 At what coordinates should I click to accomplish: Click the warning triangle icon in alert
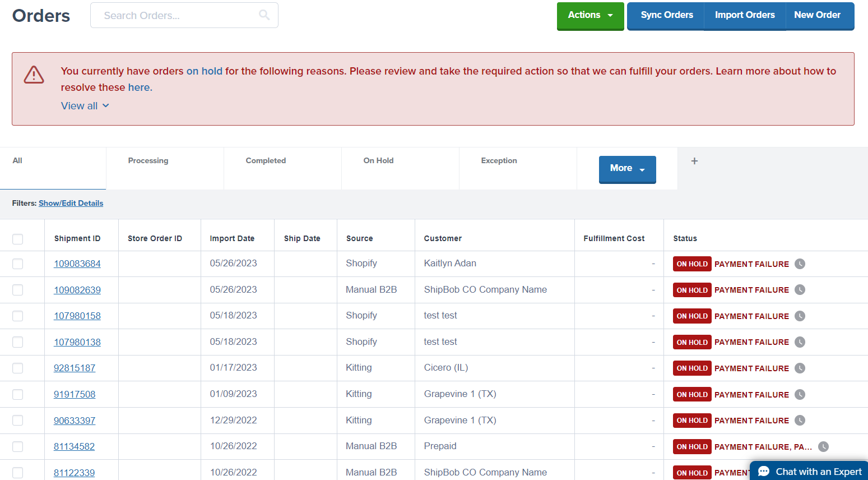tap(34, 75)
